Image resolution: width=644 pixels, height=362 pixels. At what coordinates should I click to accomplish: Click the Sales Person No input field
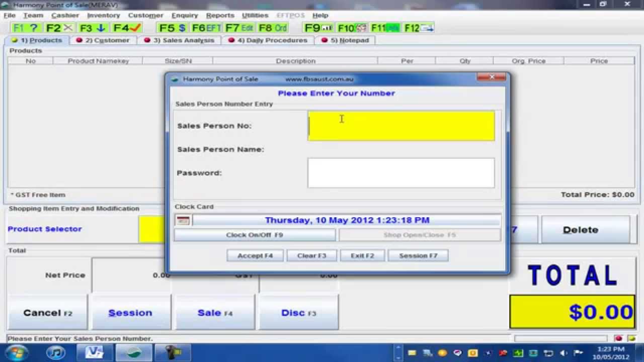click(401, 126)
